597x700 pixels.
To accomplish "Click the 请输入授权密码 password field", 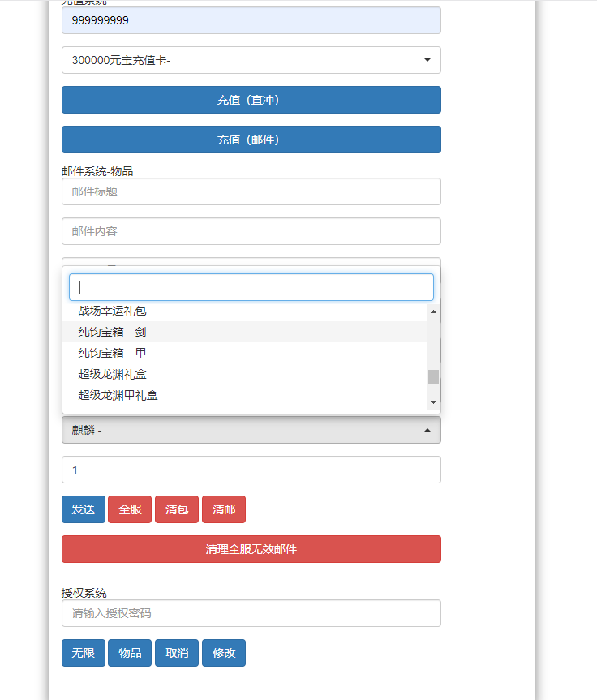I will pyautogui.click(x=251, y=613).
